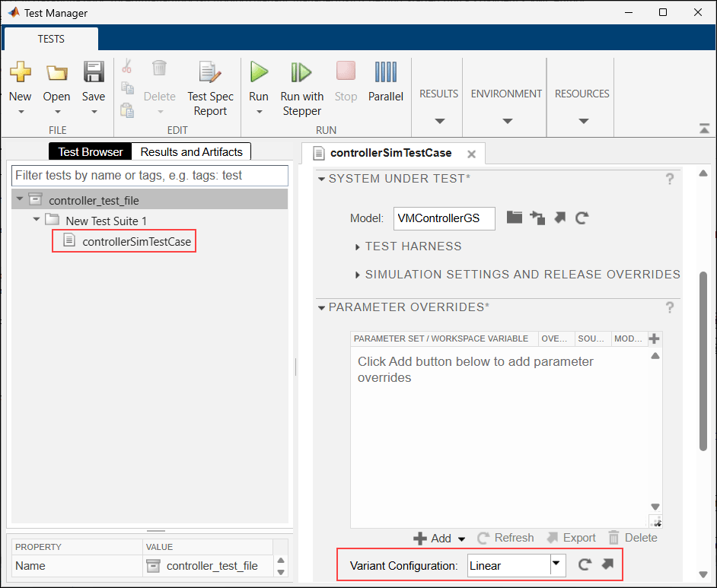717x588 pixels.
Task: Collapse the New Test Suite 1 node
Action: tap(37, 220)
